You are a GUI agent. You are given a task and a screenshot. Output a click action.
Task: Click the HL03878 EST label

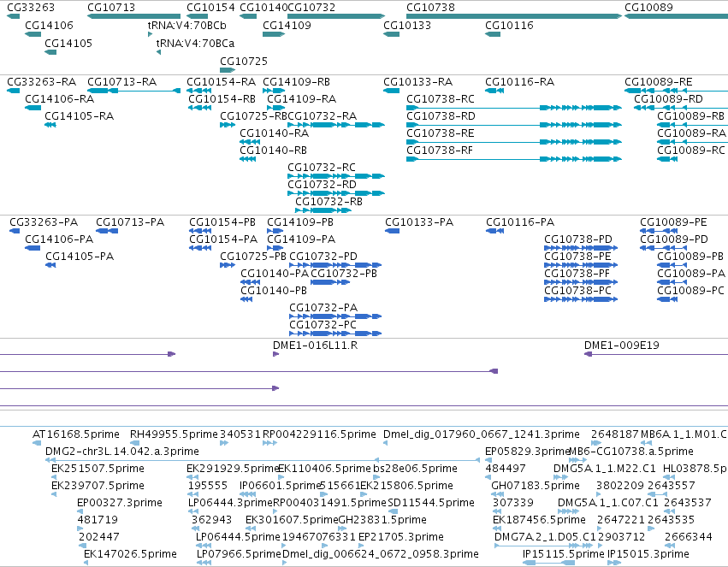[695, 469]
